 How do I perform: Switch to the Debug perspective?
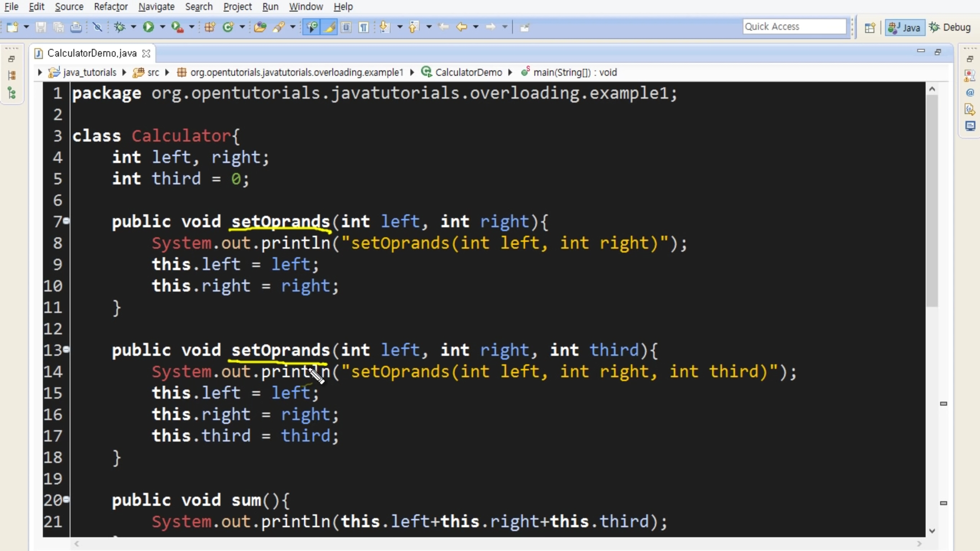point(950,28)
